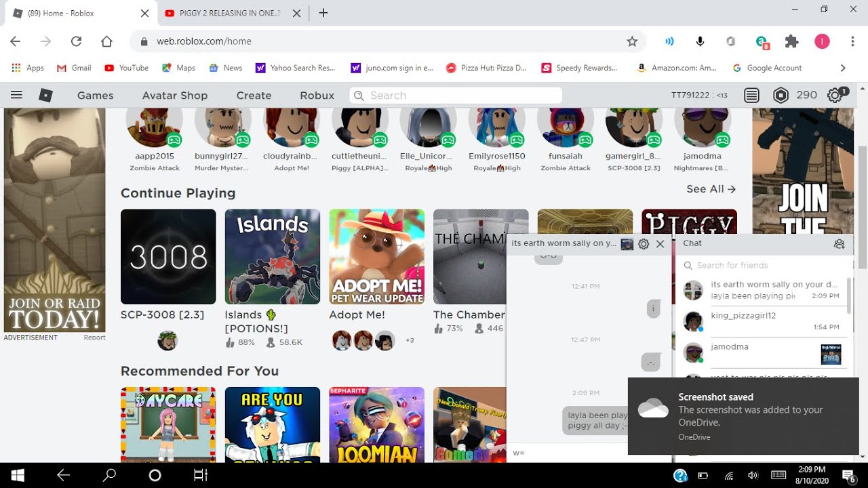The image size is (868, 488).
Task: Open Cortana circle on taskbar
Action: point(155,475)
